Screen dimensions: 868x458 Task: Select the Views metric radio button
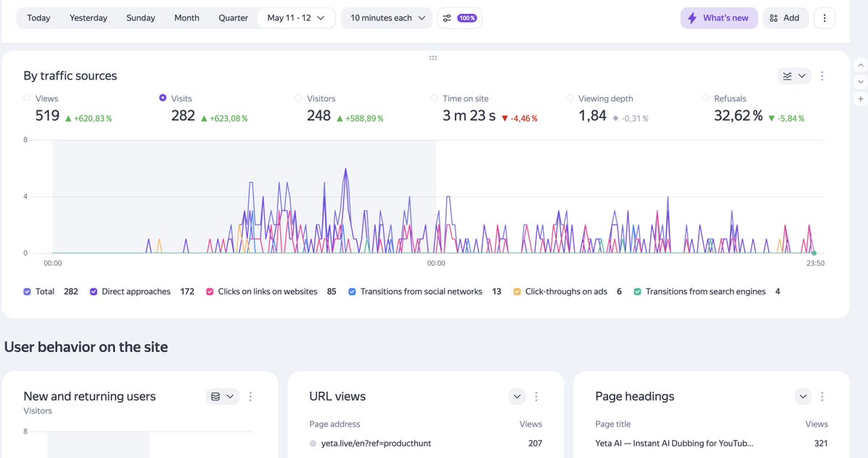tap(27, 98)
